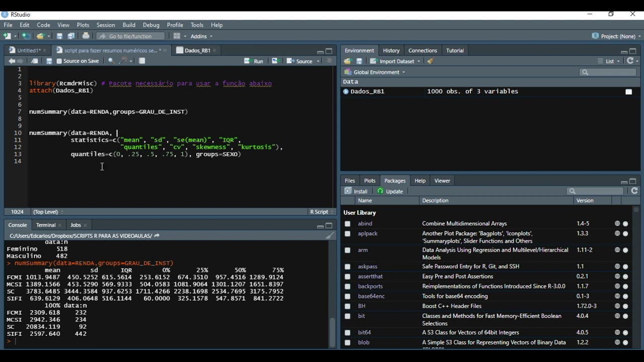
Task: Clear environment objects with the broom icon
Action: [x=430, y=61]
